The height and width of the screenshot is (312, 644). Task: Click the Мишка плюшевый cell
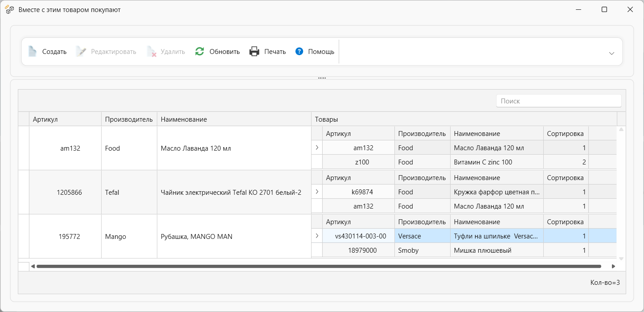click(x=496, y=250)
